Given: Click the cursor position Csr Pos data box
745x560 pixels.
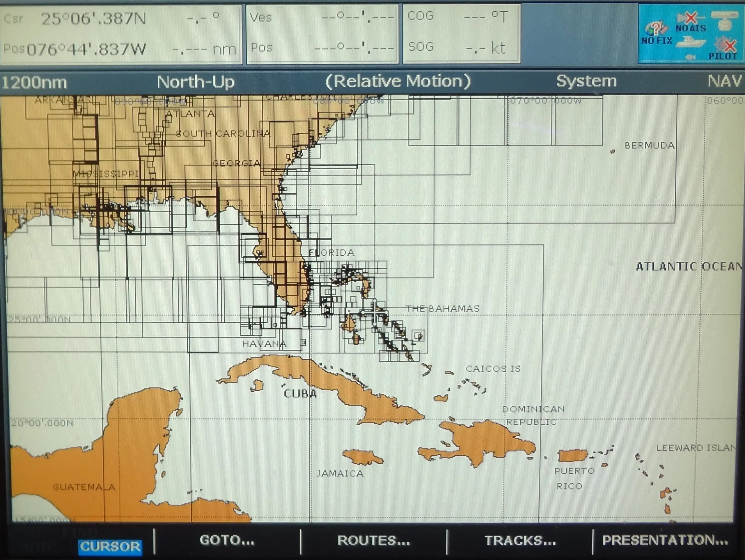Looking at the screenshot, I should (120, 34).
